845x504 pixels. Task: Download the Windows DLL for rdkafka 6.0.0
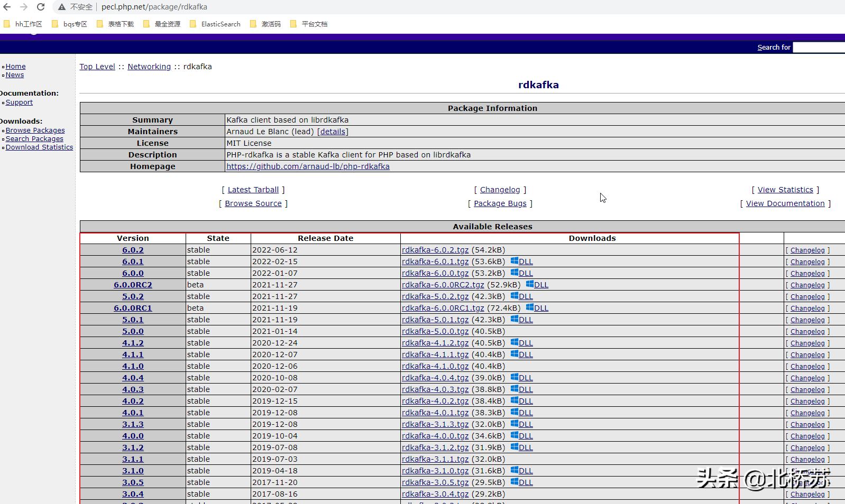(522, 273)
